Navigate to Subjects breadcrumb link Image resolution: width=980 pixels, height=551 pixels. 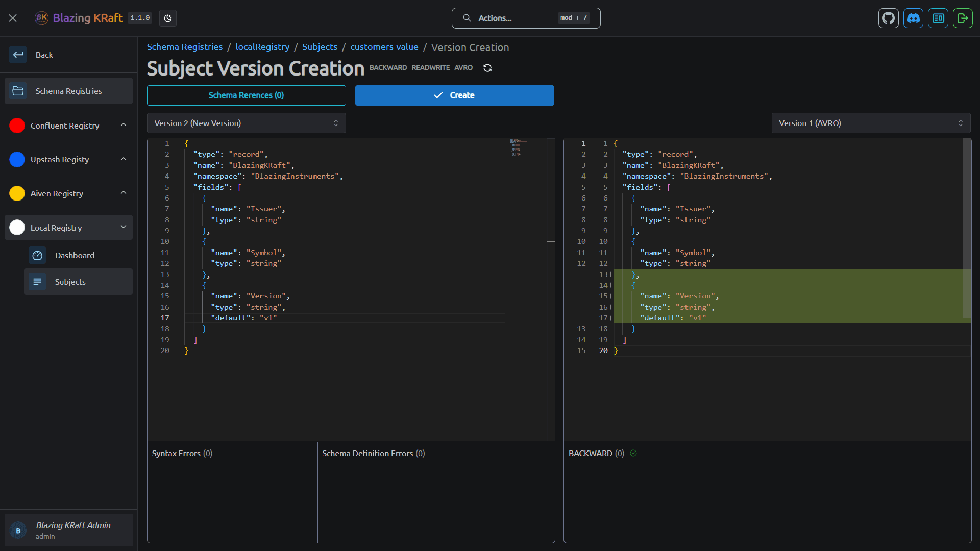(319, 46)
